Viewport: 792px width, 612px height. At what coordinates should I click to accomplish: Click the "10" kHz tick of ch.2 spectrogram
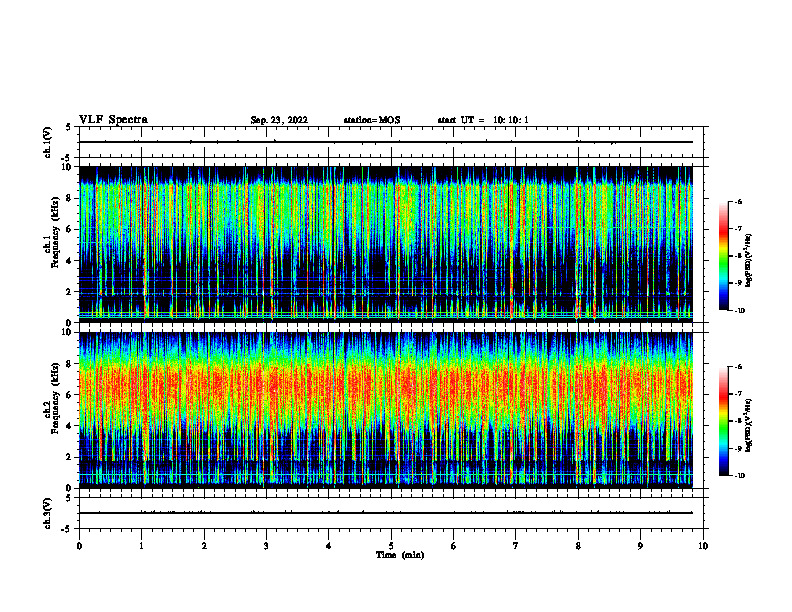pos(68,332)
